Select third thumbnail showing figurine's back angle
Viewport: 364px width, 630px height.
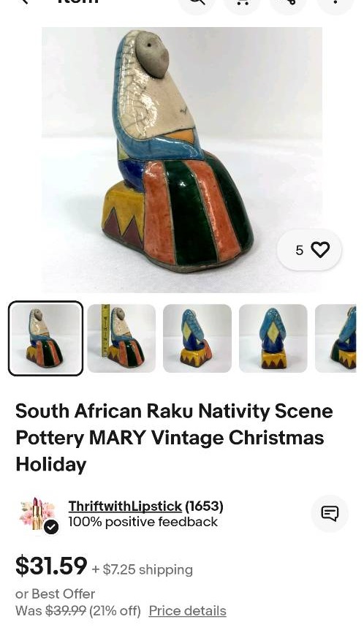pos(197,338)
